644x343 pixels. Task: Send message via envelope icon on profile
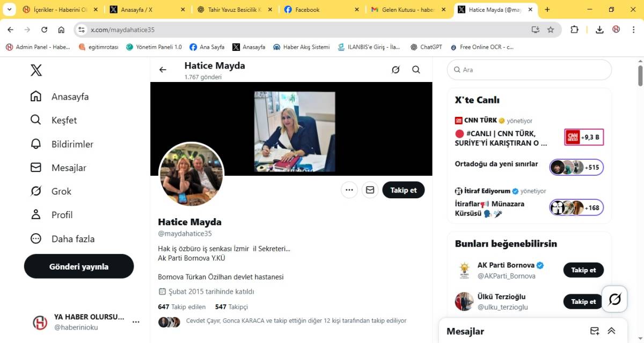coord(370,190)
